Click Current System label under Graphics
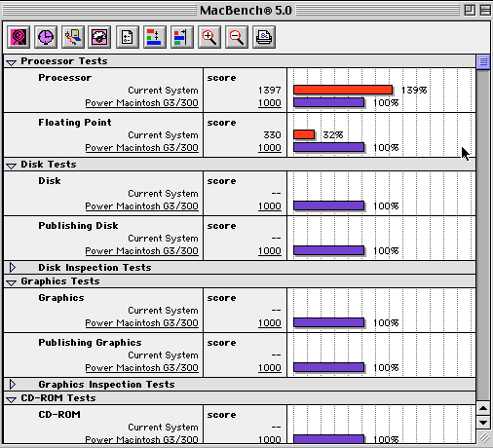The height and width of the screenshot is (448, 493). (163, 311)
